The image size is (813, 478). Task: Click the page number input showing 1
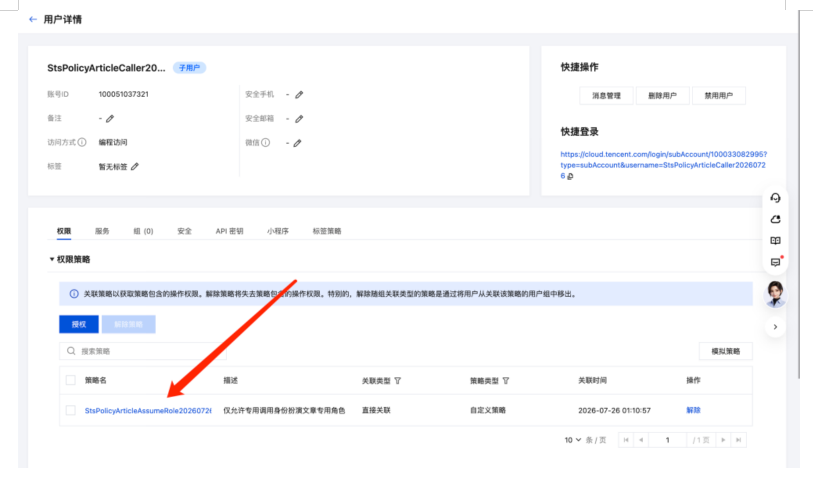(x=667, y=440)
